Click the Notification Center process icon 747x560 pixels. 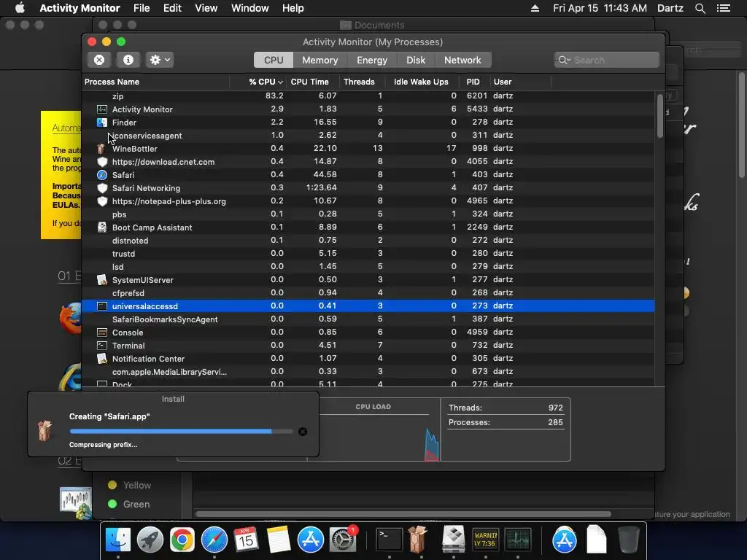tap(102, 359)
